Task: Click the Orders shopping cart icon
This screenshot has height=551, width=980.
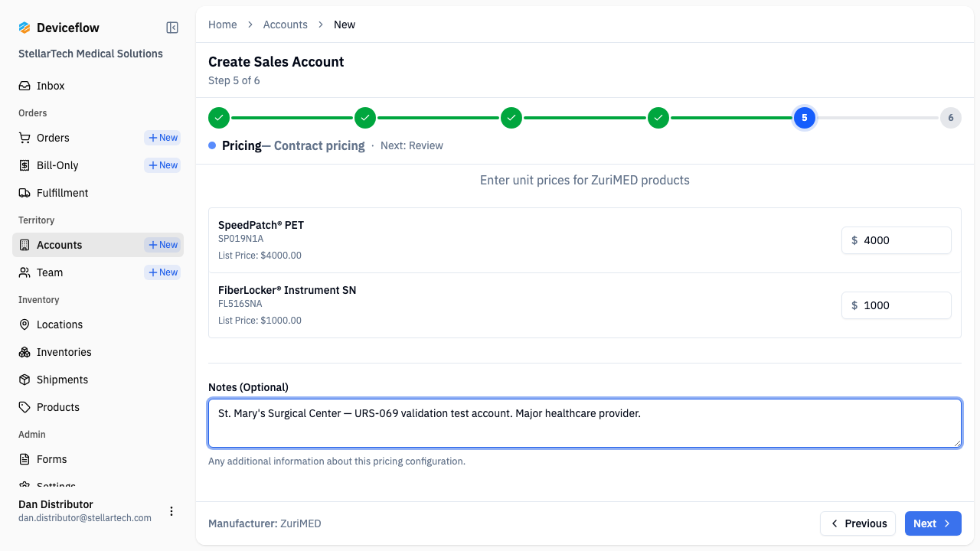Action: click(24, 138)
